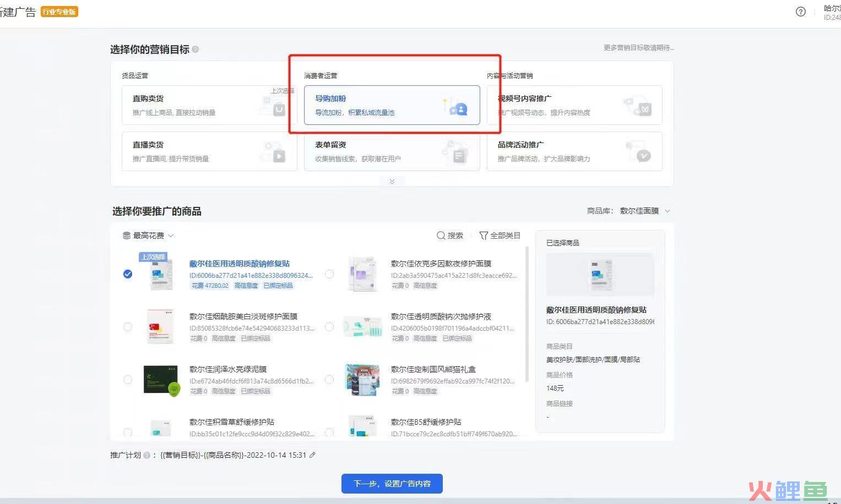Select the 直播卖货 goal card
Image resolution: width=841 pixels, height=504 pixels.
(x=209, y=151)
